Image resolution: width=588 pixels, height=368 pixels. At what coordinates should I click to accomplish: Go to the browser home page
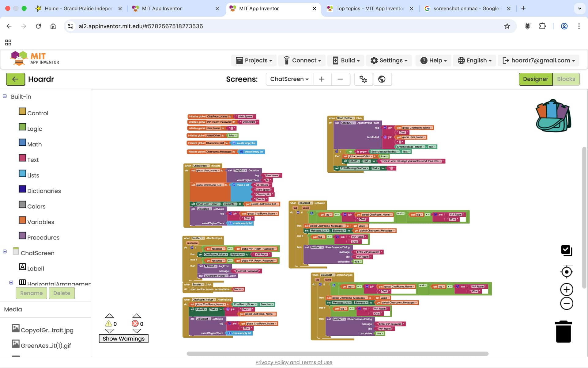[53, 26]
